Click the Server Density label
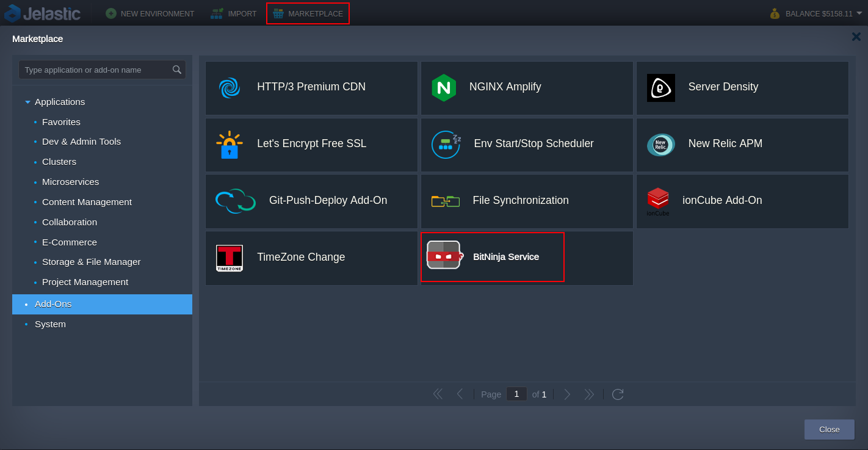The height and width of the screenshot is (450, 868). 723,87
